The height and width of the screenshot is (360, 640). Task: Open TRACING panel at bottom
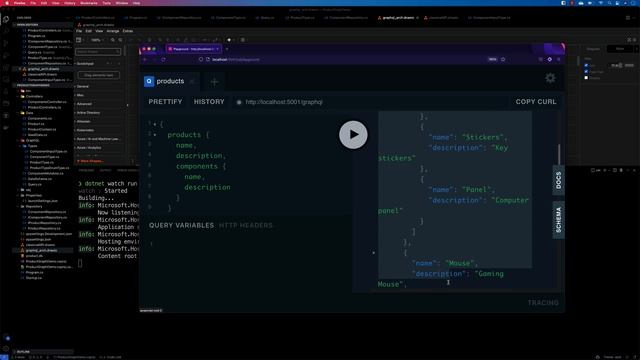pos(543,303)
